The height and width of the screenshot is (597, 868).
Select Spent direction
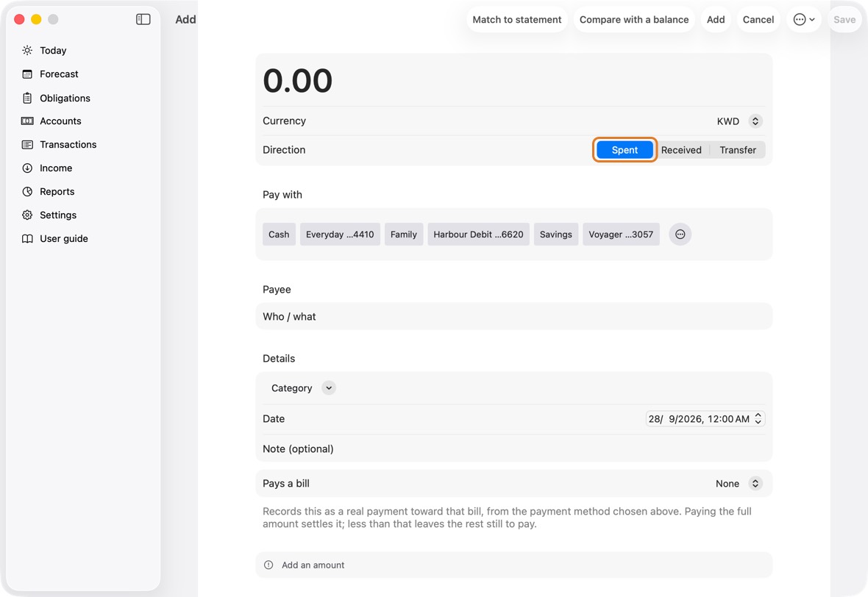625,150
